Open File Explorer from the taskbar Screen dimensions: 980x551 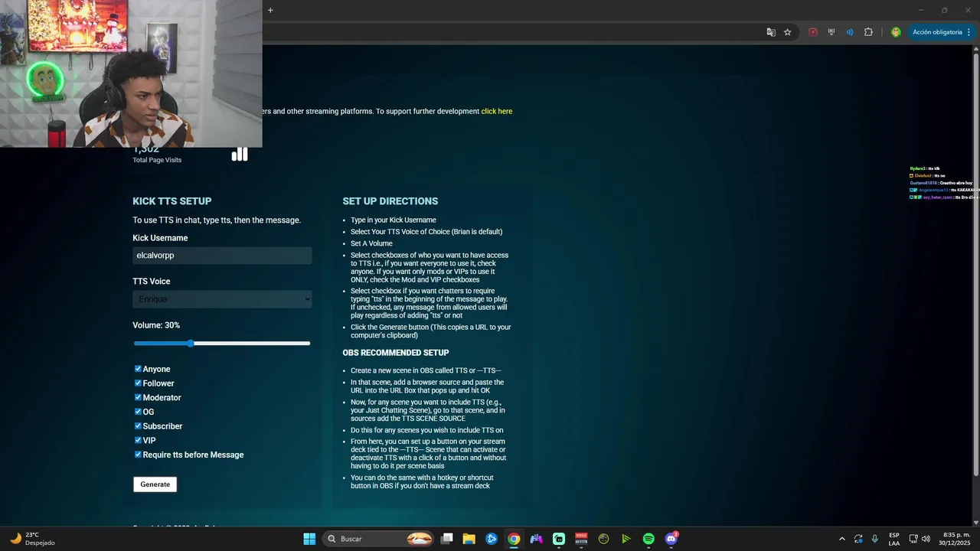pos(469,539)
